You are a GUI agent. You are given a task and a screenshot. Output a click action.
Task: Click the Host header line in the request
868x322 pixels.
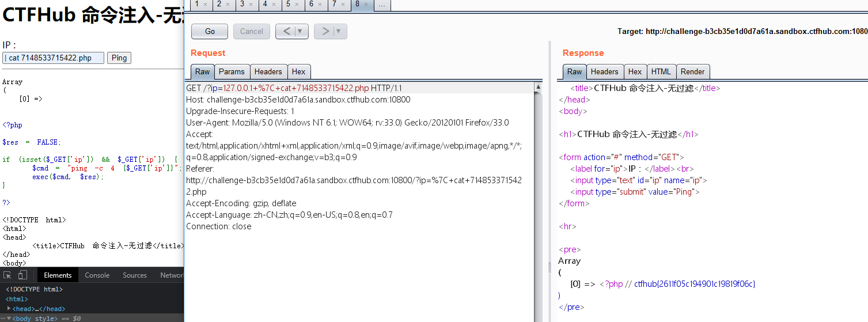298,100
